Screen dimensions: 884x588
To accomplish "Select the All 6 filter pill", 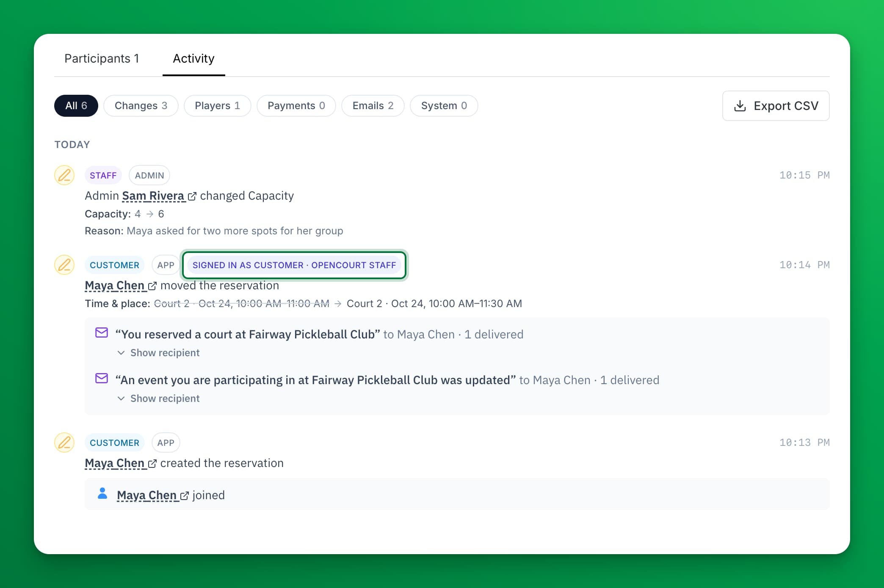I will 76,106.
